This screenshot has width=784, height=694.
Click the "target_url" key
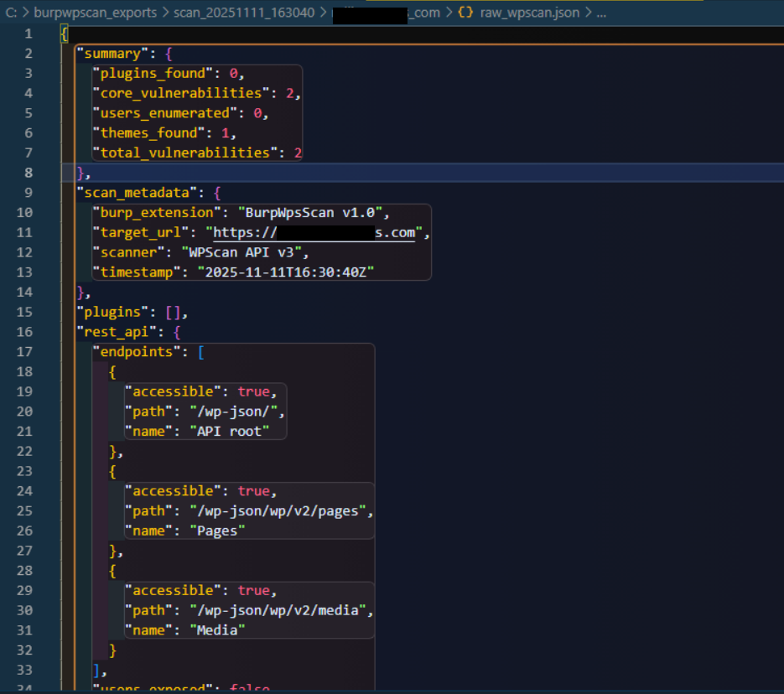(x=141, y=233)
